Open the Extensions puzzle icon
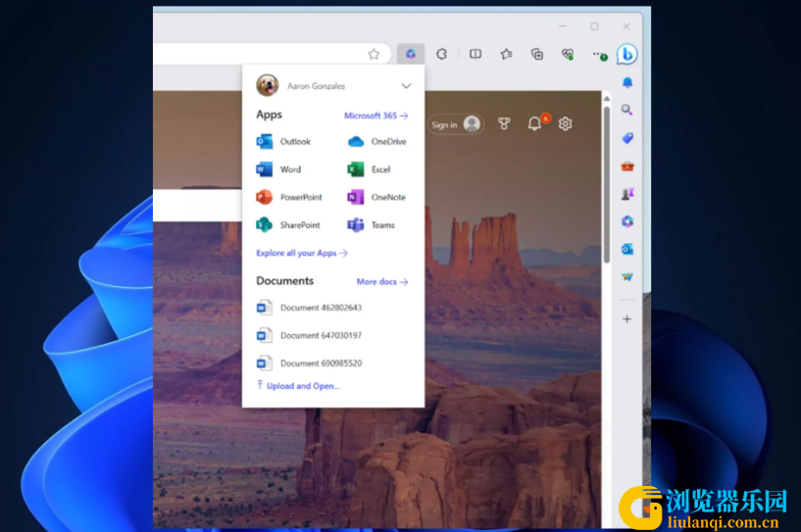The height and width of the screenshot is (532, 801). point(442,54)
